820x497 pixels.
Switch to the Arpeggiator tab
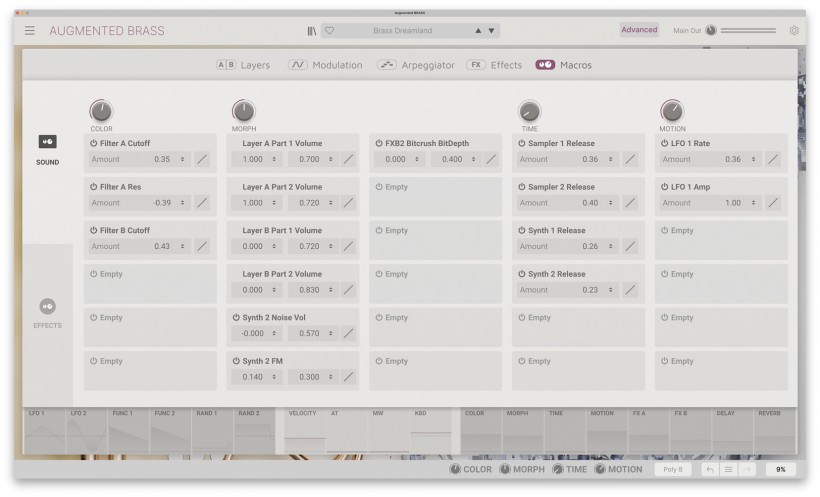coord(416,65)
